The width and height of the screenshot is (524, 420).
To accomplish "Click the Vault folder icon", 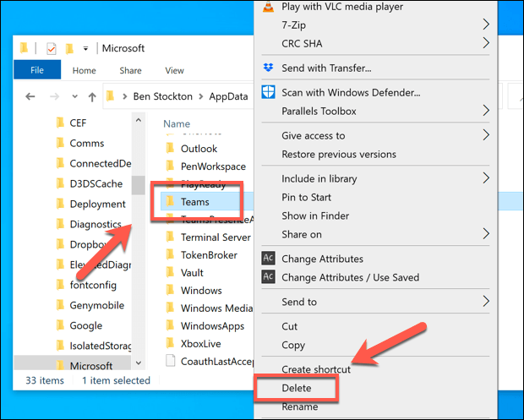I will click(x=170, y=272).
